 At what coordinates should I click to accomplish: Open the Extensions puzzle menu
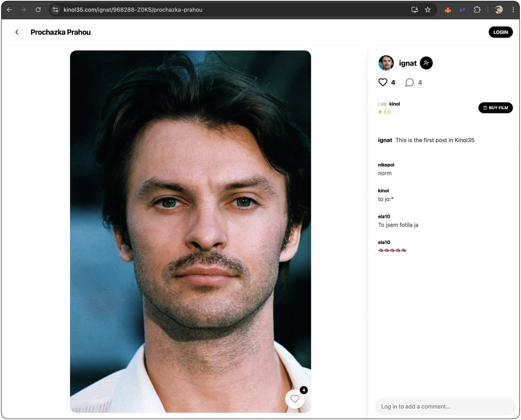point(477,10)
